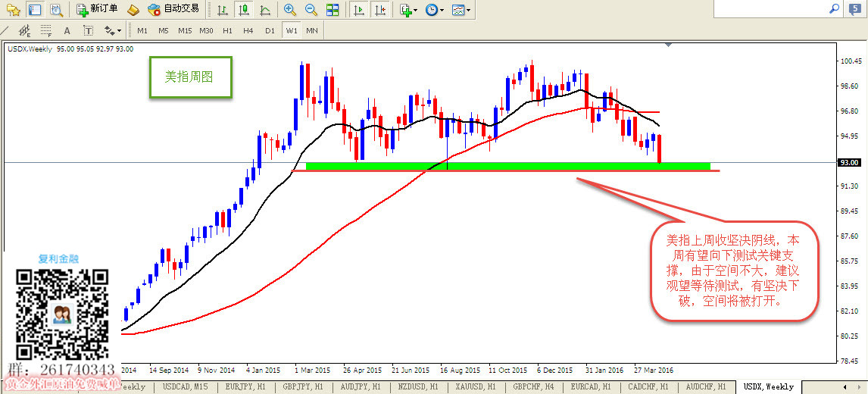The height and width of the screenshot is (394, 868).
Task: Click the 9 Nov 2014 date label
Action: (216, 370)
